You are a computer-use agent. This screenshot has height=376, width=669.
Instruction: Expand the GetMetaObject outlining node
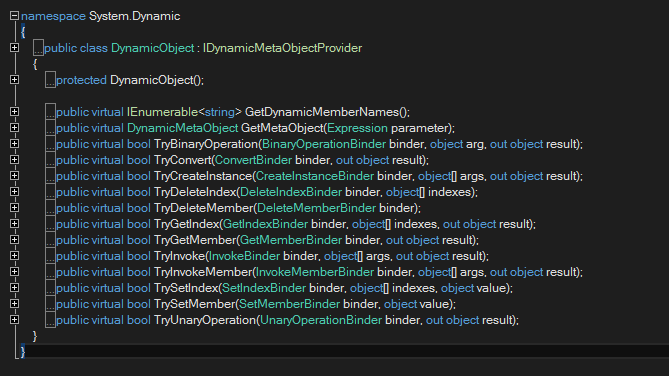tap(15, 128)
